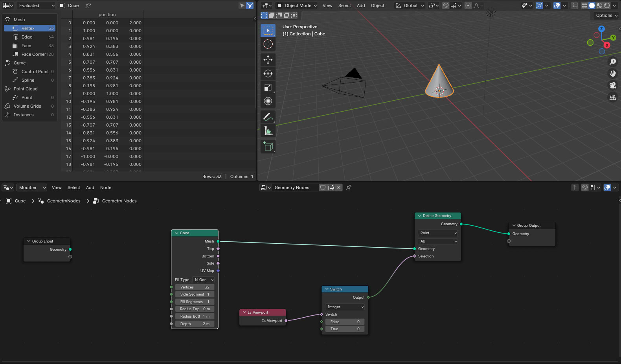Activate the Scale tool
This screenshot has width=621, height=364.
[x=268, y=87]
